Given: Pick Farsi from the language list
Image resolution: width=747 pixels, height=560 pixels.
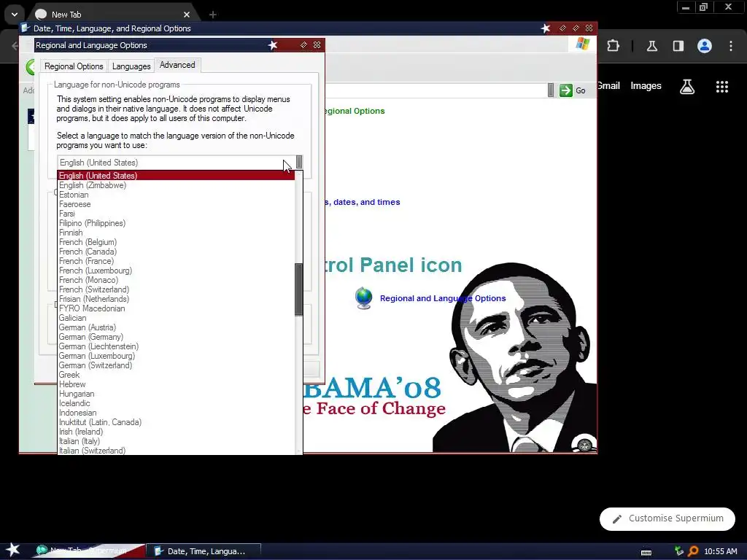Looking at the screenshot, I should coord(176,214).
